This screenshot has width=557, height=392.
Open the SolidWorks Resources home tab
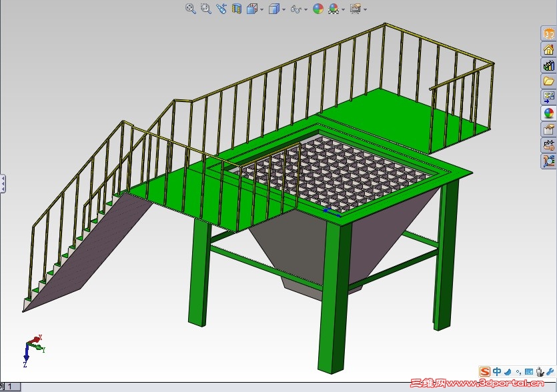tap(549, 50)
